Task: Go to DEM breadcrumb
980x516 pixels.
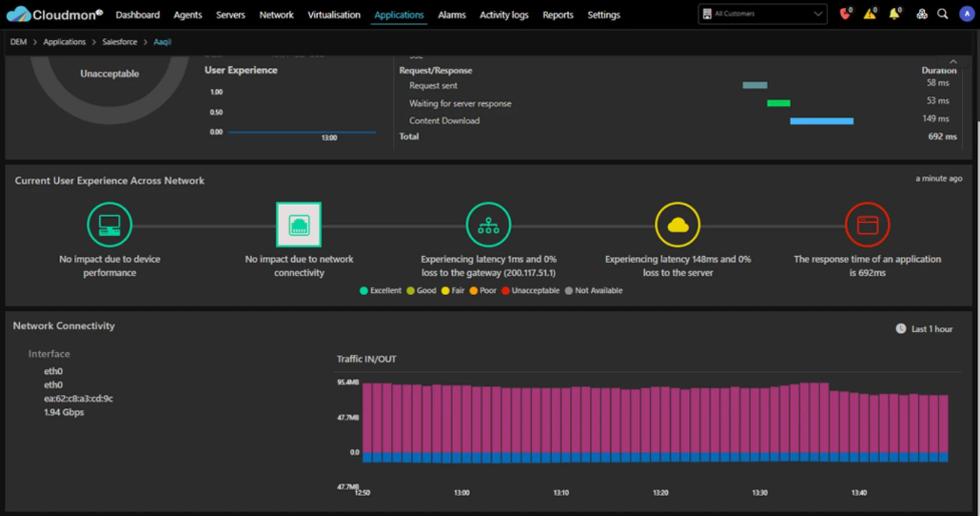Action: click(x=19, y=42)
